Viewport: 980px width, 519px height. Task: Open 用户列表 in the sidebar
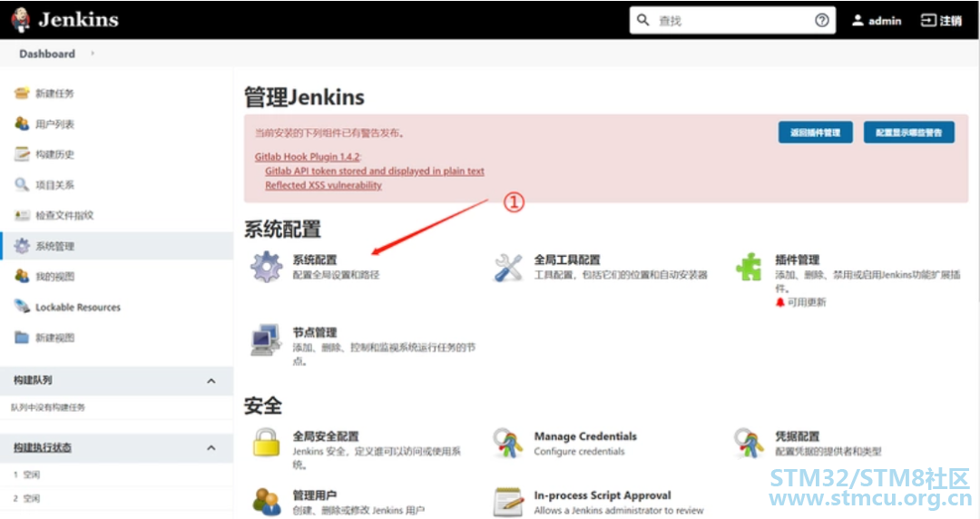[x=54, y=123]
